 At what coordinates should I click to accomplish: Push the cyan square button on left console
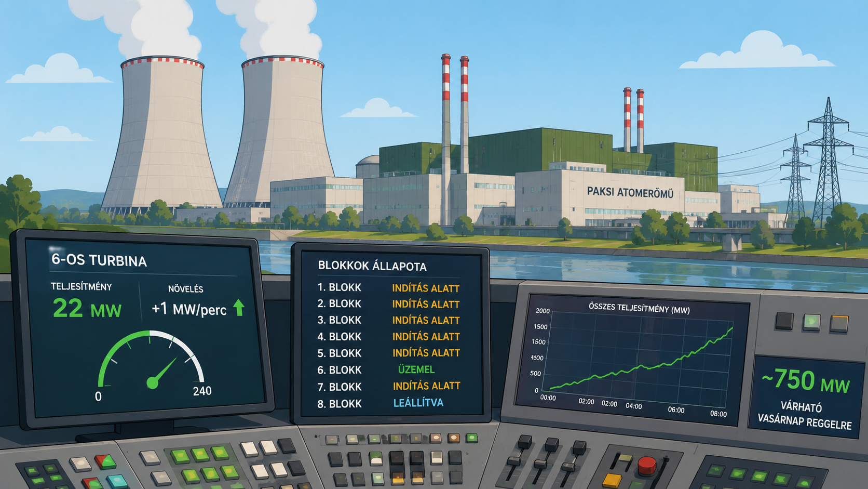116,481
